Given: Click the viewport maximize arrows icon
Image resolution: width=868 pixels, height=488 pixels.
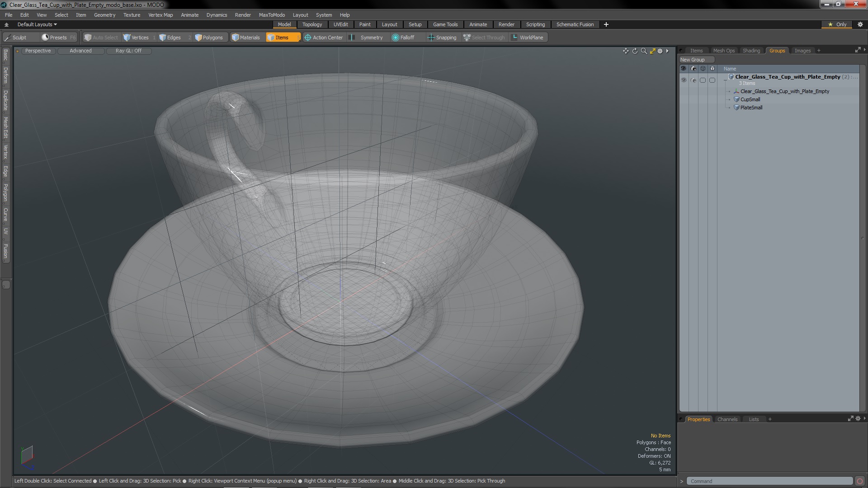Looking at the screenshot, I should point(652,51).
